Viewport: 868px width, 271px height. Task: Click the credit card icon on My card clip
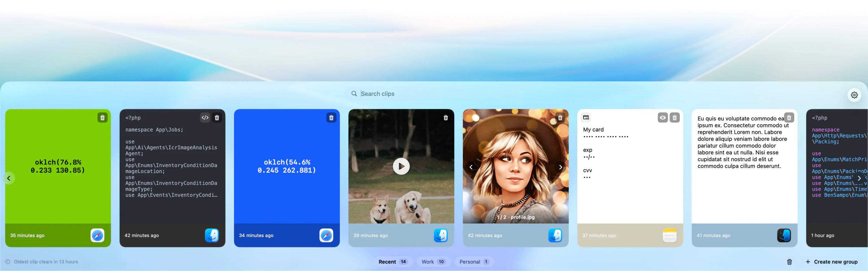click(x=586, y=118)
